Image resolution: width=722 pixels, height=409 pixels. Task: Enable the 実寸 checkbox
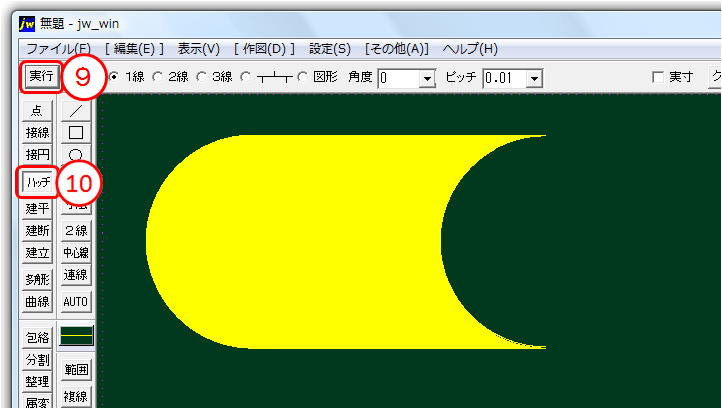[x=657, y=77]
